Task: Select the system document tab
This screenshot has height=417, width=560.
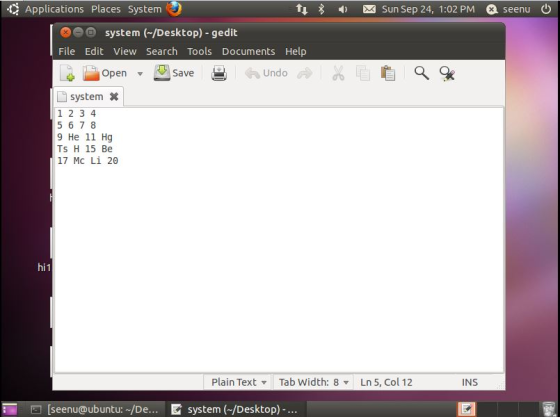Action: [x=86, y=97]
